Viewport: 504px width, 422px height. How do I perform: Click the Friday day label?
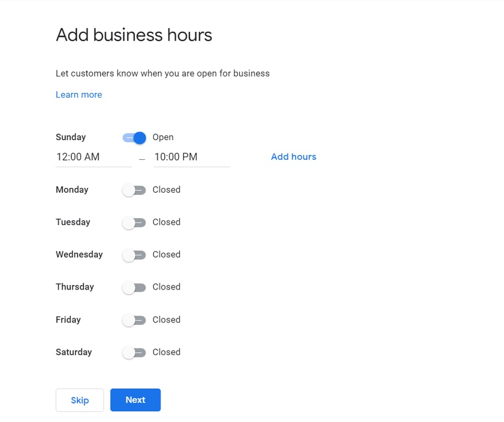(67, 319)
